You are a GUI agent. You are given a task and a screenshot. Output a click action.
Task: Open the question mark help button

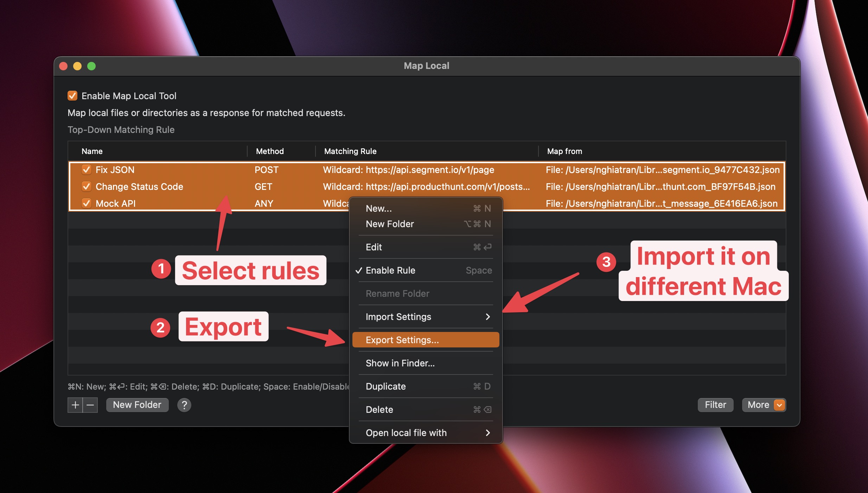(x=184, y=405)
